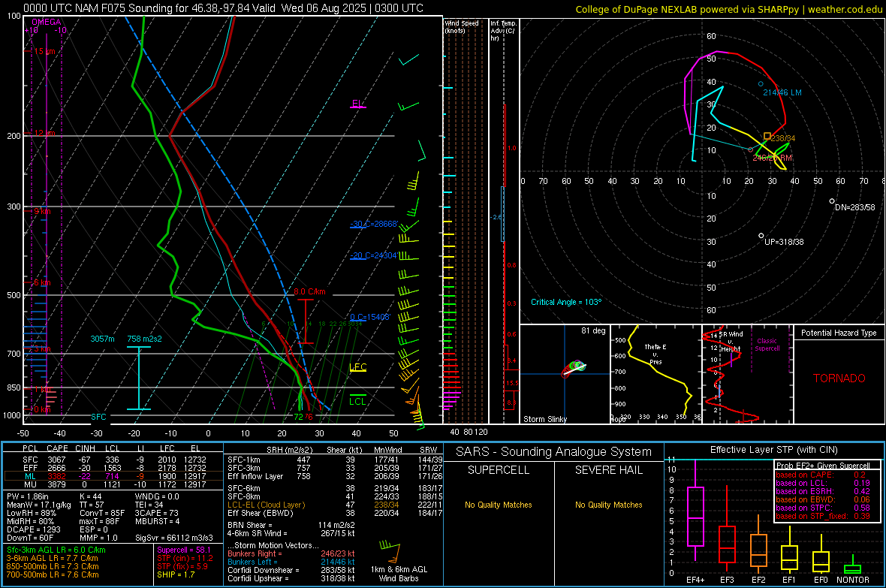Click the 758 m2s2 helicity label
This screenshot has height=588, width=886.
[x=144, y=339]
